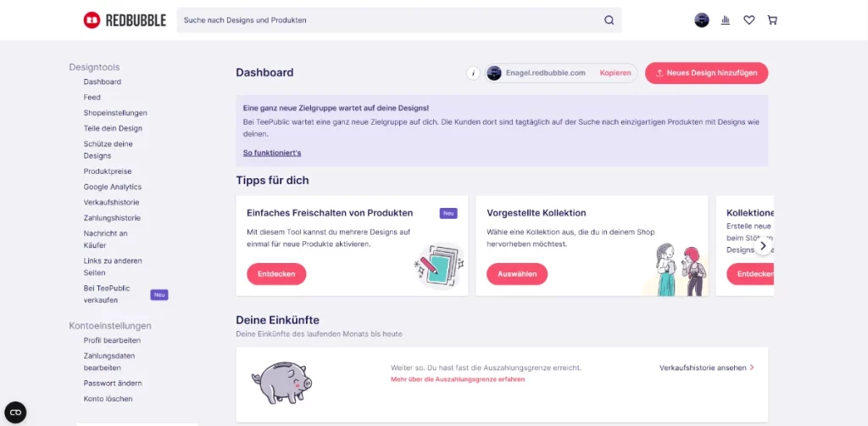This screenshot has height=426, width=868.
Task: Open Mehr über die Auszahlungsgrenze erfahren link
Action: [x=457, y=379]
